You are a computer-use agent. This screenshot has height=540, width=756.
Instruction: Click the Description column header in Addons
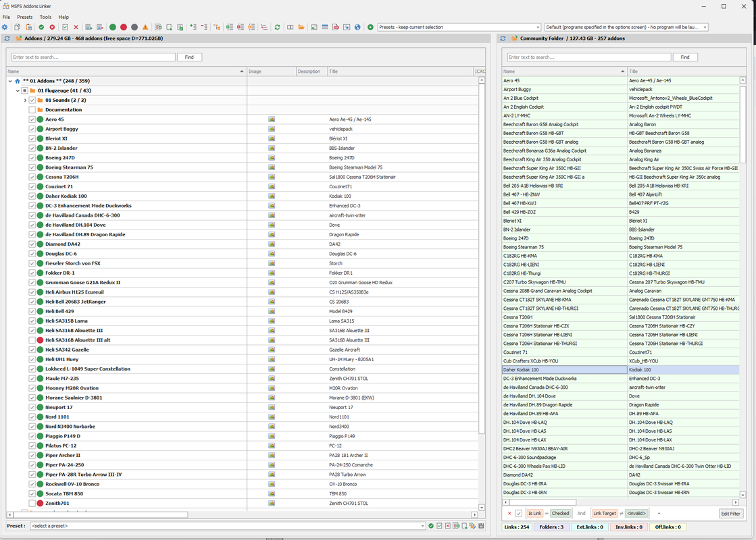click(311, 72)
